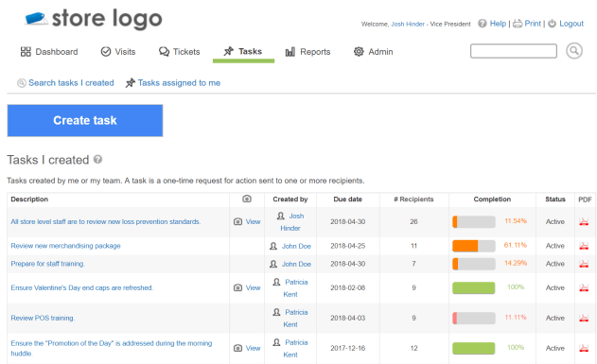
Task: Click the 61.11% completion bar
Action: 474,246
